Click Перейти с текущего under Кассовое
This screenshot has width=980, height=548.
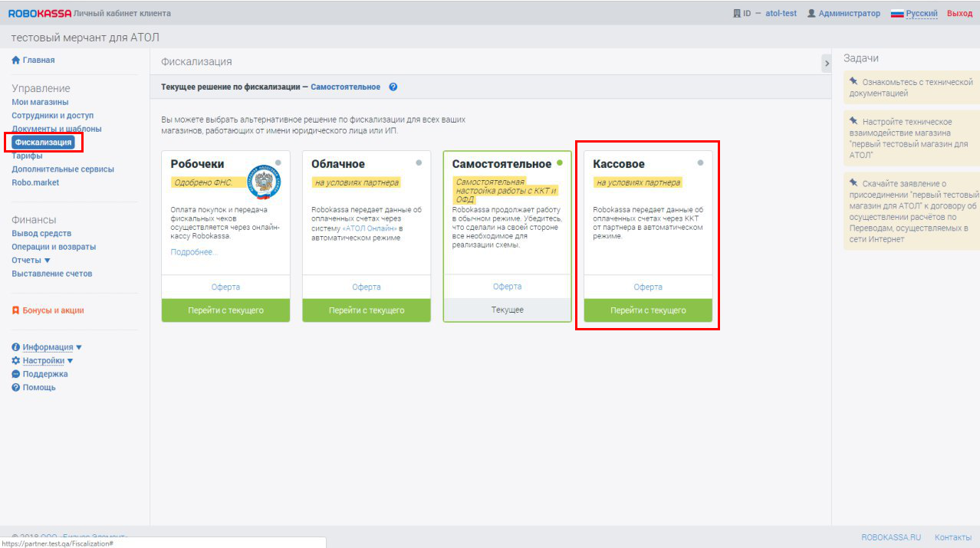coord(648,310)
